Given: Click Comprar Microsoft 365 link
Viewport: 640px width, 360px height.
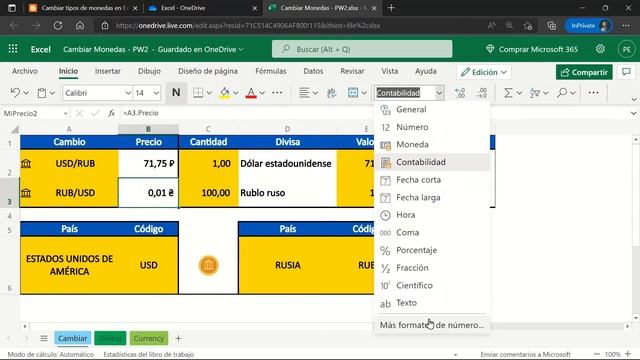Looking at the screenshot, I should tap(532, 49).
